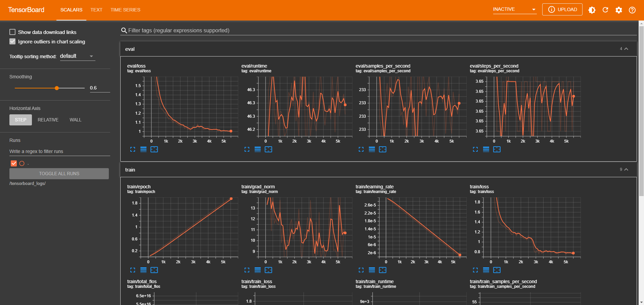Click the train/total_flos chart title

click(x=142, y=281)
